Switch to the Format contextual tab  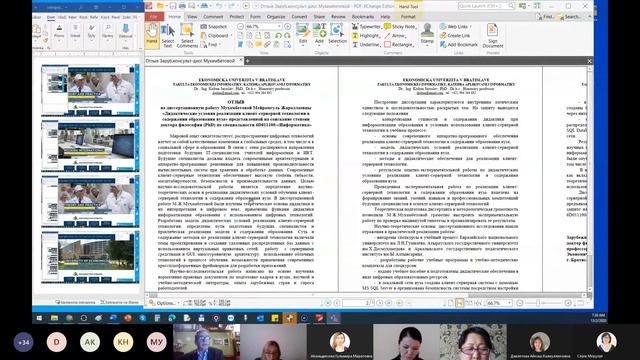click(x=408, y=17)
